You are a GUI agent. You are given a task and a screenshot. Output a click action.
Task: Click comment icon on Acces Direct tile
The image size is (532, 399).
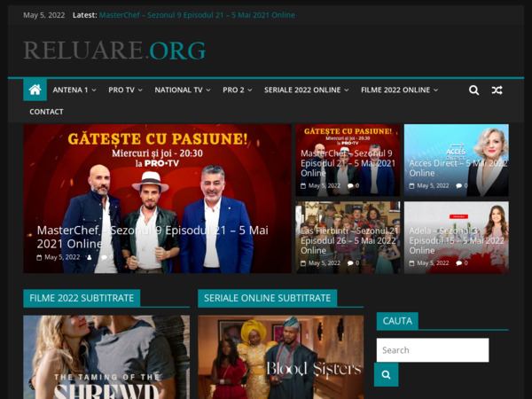[459, 186]
